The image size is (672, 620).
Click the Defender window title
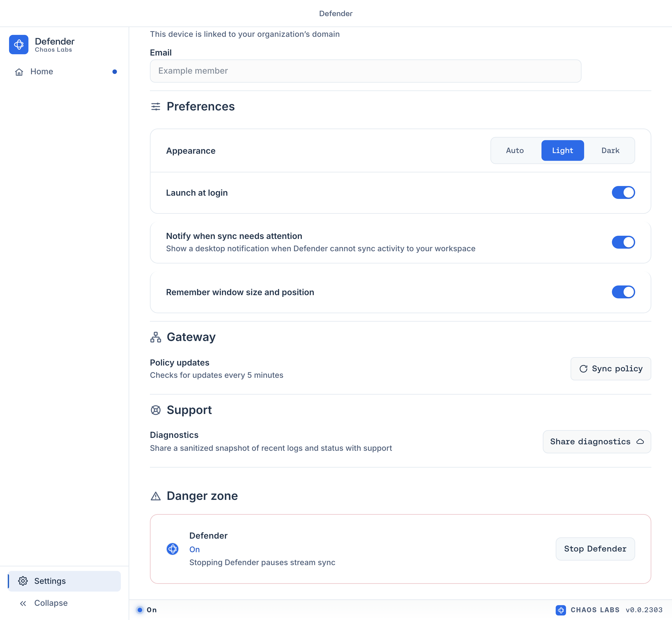tap(336, 13)
